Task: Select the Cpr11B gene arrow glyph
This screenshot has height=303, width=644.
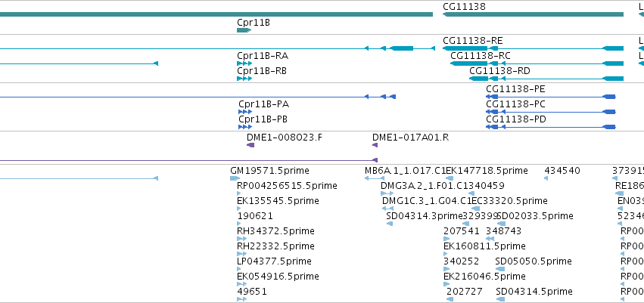Action: [x=244, y=30]
